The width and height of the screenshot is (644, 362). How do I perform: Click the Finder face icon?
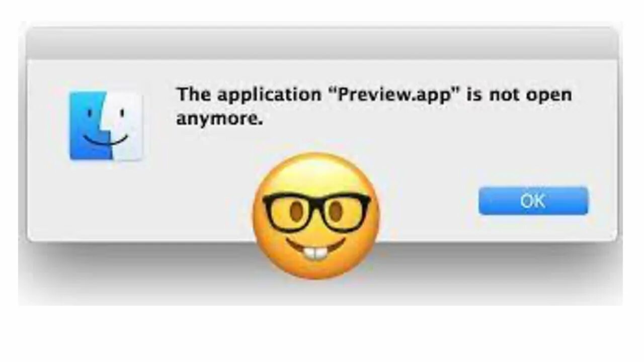[x=106, y=126]
